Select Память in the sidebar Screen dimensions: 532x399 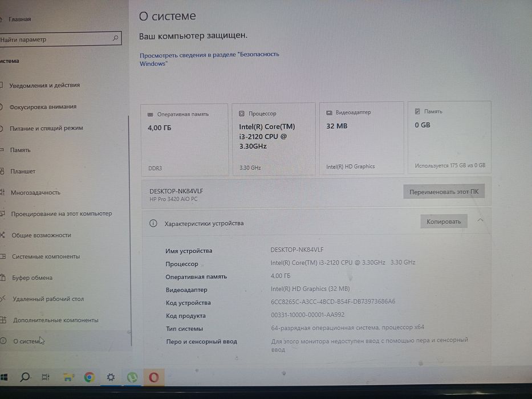pos(20,150)
